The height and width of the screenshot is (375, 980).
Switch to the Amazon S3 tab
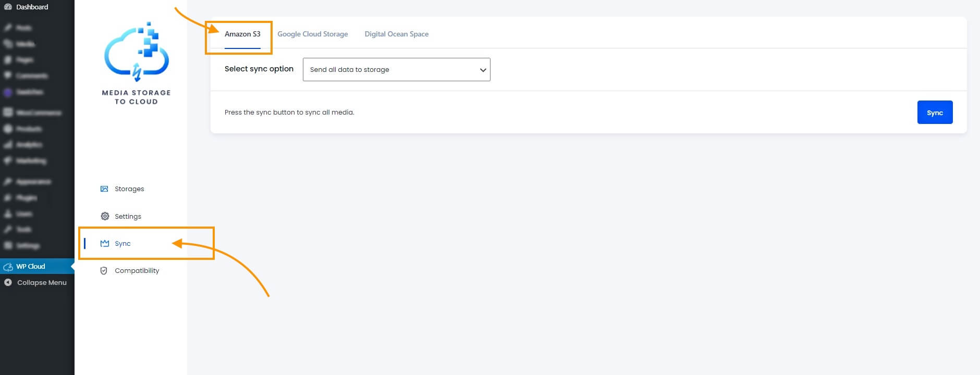(242, 34)
